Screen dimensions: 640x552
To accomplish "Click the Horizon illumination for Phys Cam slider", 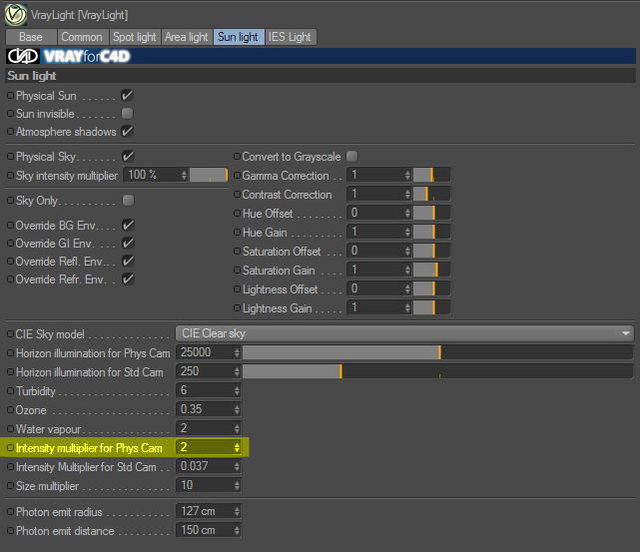I will (x=438, y=352).
